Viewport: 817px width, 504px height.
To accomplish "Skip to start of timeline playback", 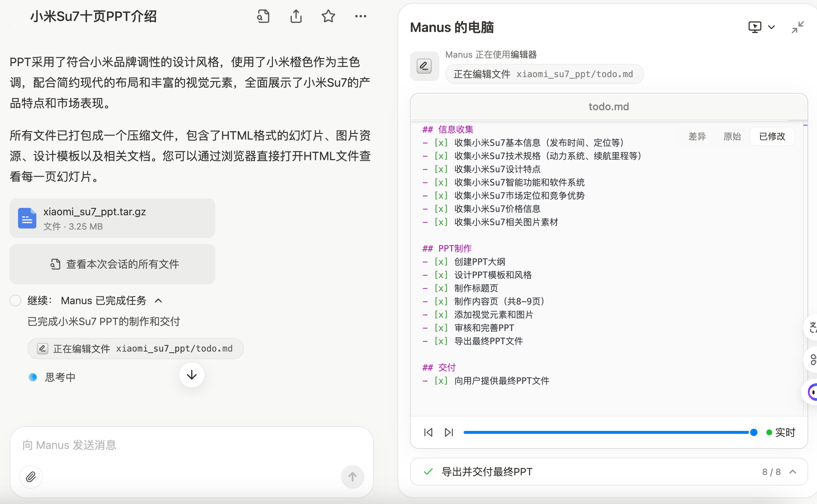I will [x=428, y=432].
